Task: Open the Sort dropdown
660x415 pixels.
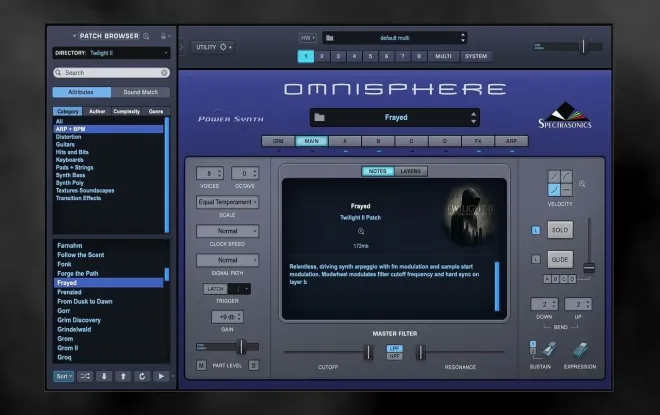Action: pos(64,376)
